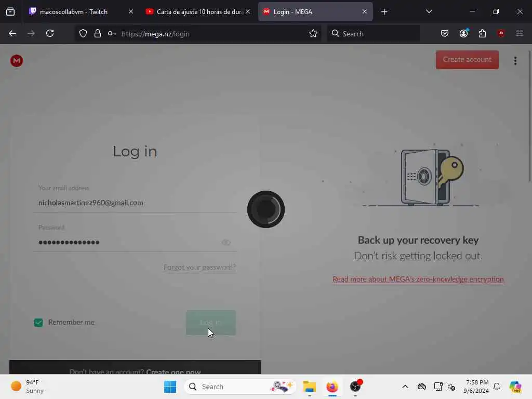Open saved password key icon
532x399 pixels.
pos(112,34)
